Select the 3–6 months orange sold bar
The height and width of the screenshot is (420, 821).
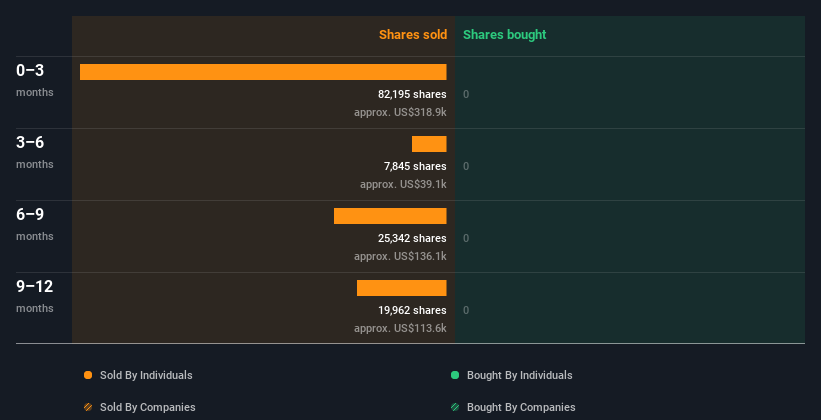429,144
